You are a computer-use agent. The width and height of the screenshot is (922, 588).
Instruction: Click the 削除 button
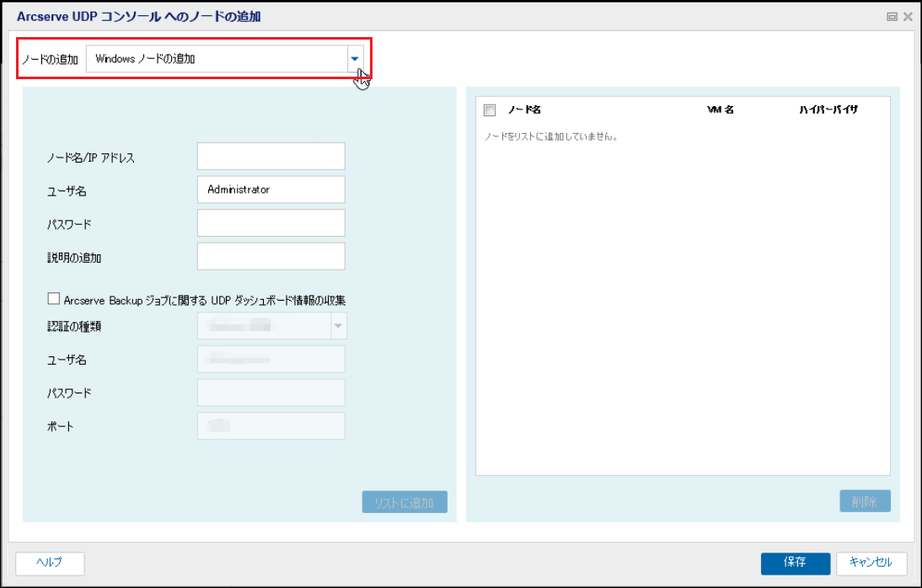(x=865, y=501)
